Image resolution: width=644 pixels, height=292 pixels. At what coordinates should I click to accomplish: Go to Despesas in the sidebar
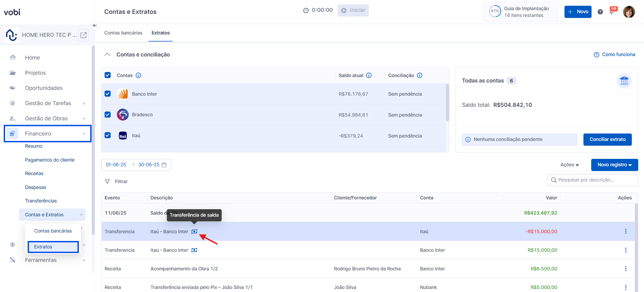[36, 187]
